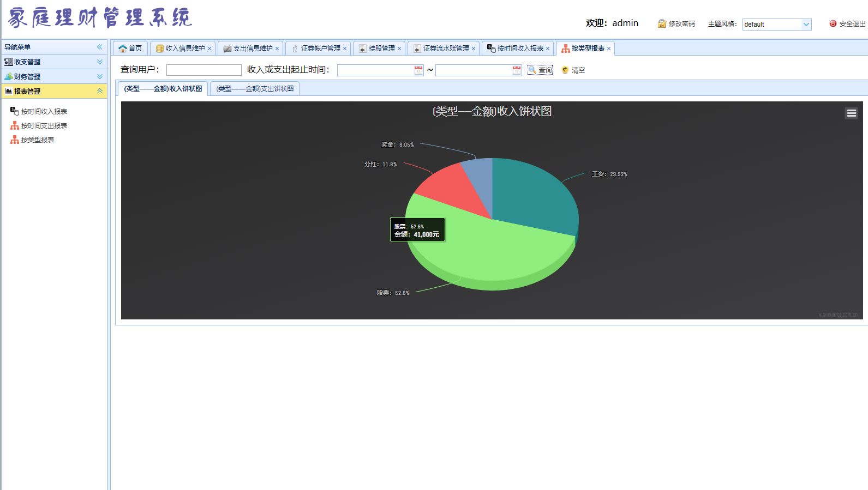Image resolution: width=868 pixels, height=490 pixels.
Task: Click the 报表管理 chart icon
Action: point(9,92)
